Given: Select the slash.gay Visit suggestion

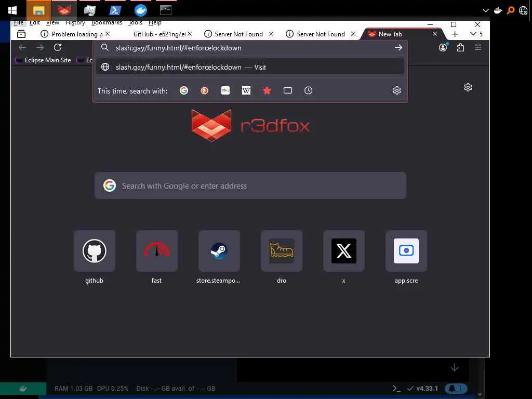Looking at the screenshot, I should coord(250,67).
